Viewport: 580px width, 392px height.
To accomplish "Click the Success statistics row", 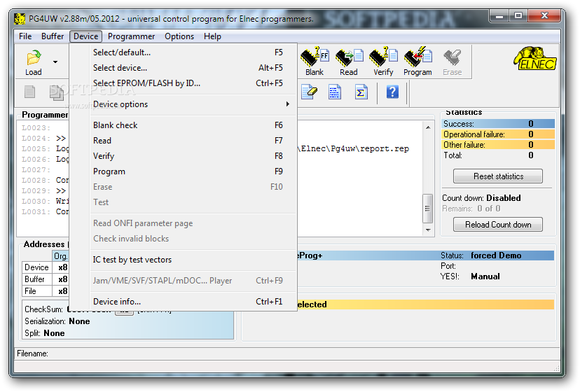I will click(498, 123).
